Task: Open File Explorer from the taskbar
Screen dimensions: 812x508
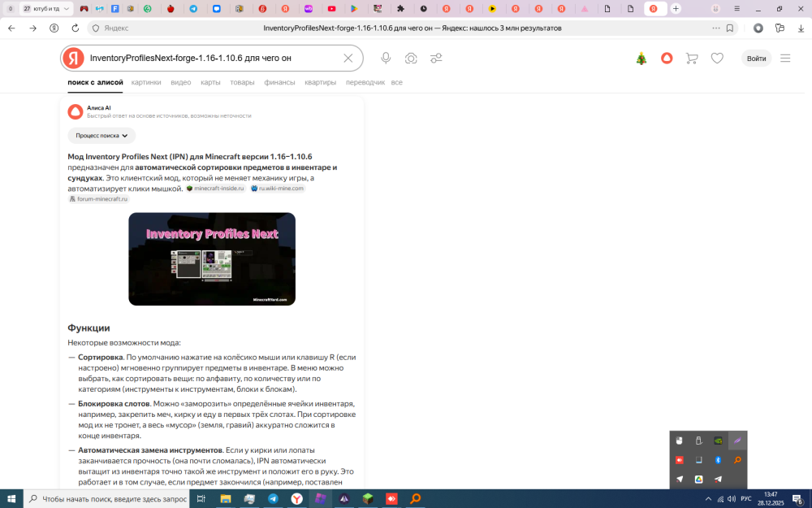Action: point(225,499)
